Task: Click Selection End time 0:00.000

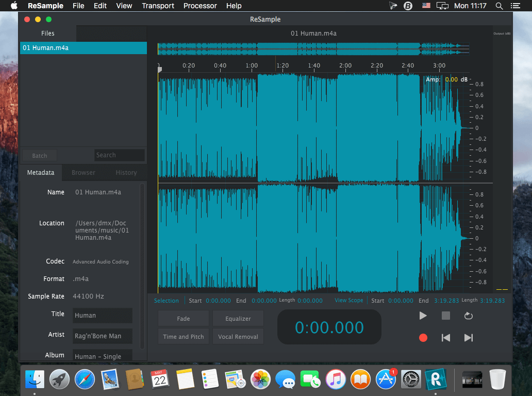Action: (264, 301)
